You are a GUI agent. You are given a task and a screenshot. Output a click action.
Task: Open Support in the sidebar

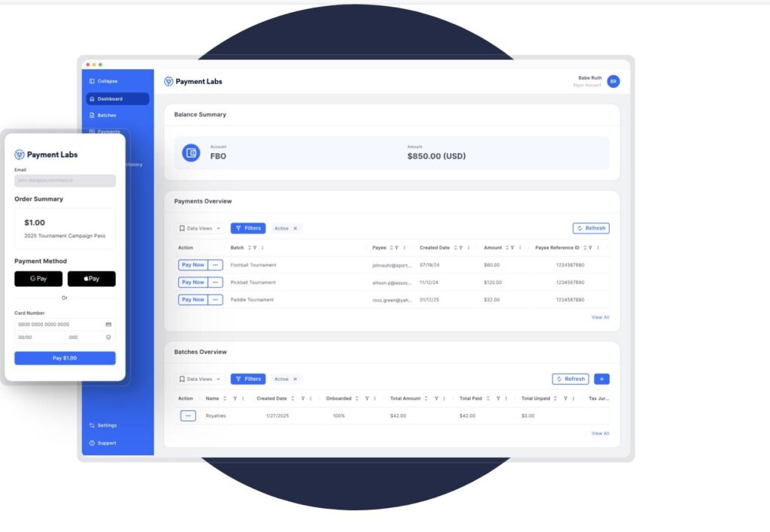(x=103, y=443)
